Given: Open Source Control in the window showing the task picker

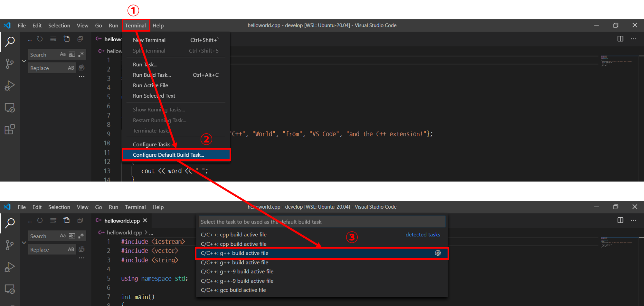Looking at the screenshot, I should (10, 245).
